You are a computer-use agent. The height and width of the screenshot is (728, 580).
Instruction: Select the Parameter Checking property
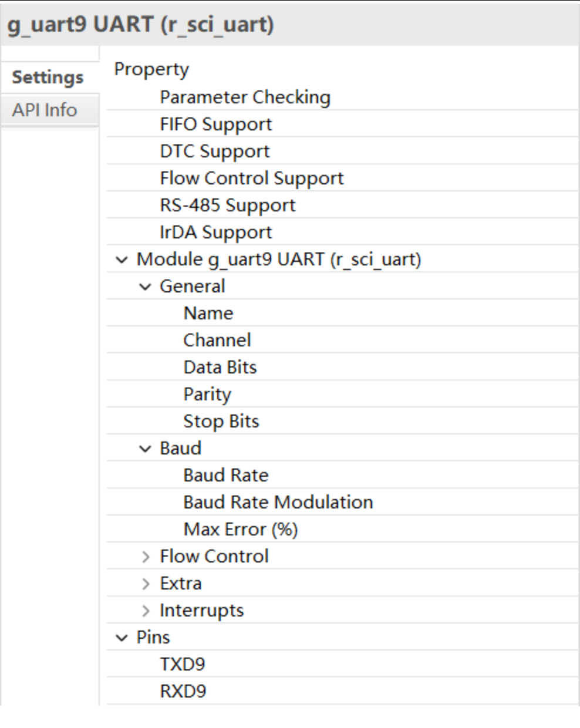(x=342, y=97)
